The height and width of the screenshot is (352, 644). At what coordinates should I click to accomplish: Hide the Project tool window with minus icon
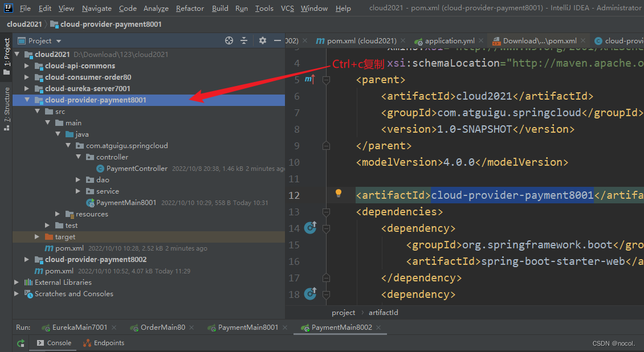[x=277, y=40]
